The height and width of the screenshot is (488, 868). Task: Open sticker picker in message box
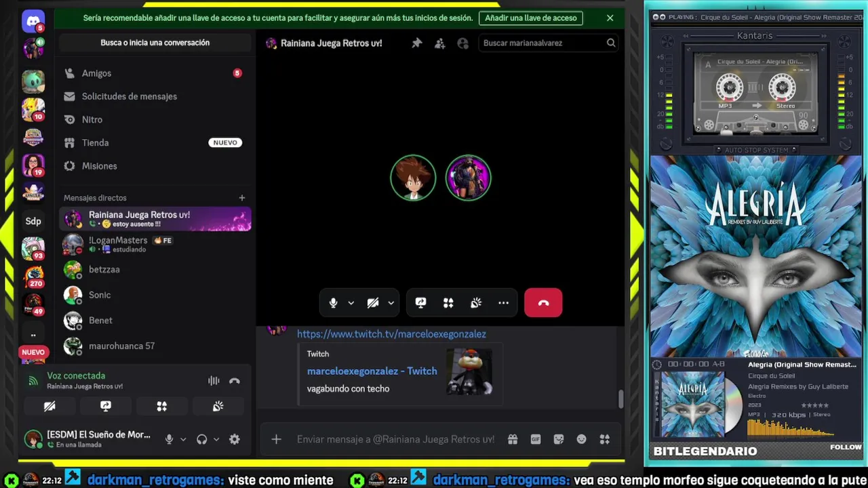tap(559, 439)
